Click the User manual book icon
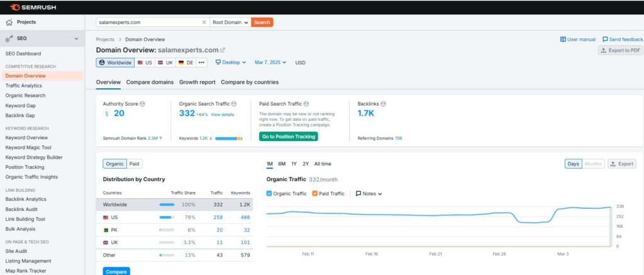Viewport: 644px width, 275px height. [563, 40]
